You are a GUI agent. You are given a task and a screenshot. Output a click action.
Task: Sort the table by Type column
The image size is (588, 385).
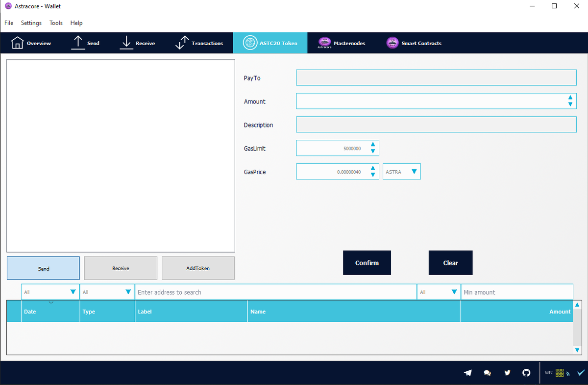tap(107, 311)
